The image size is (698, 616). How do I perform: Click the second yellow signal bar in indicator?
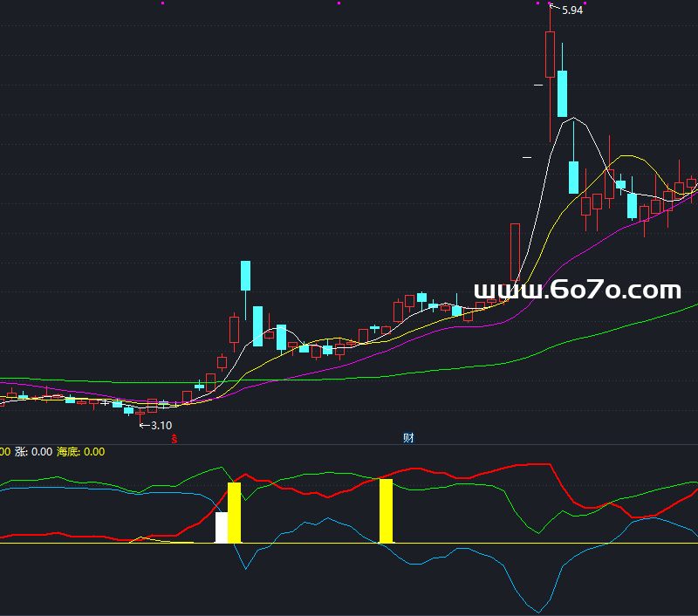click(x=386, y=510)
